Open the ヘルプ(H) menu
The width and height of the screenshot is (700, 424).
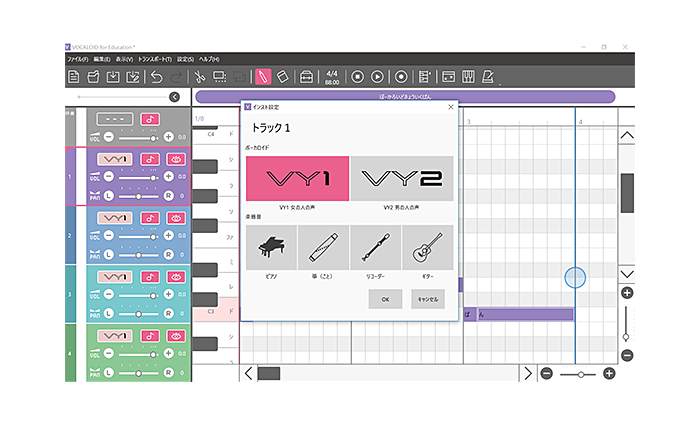(209, 59)
